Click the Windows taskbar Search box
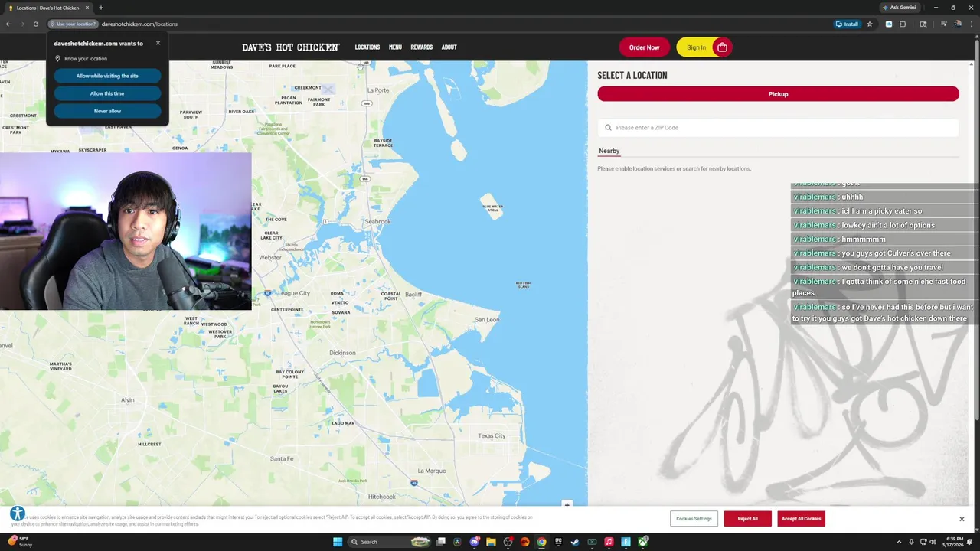This screenshot has width=980, height=551. click(389, 542)
